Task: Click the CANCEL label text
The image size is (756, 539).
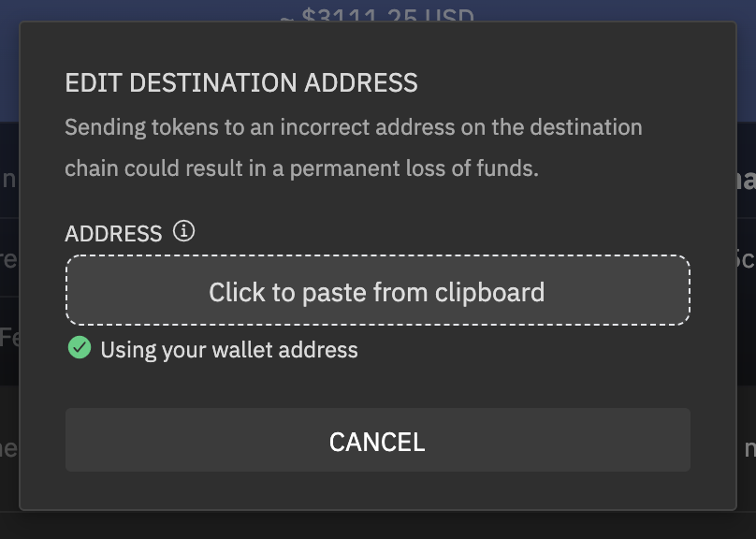Action: click(377, 442)
